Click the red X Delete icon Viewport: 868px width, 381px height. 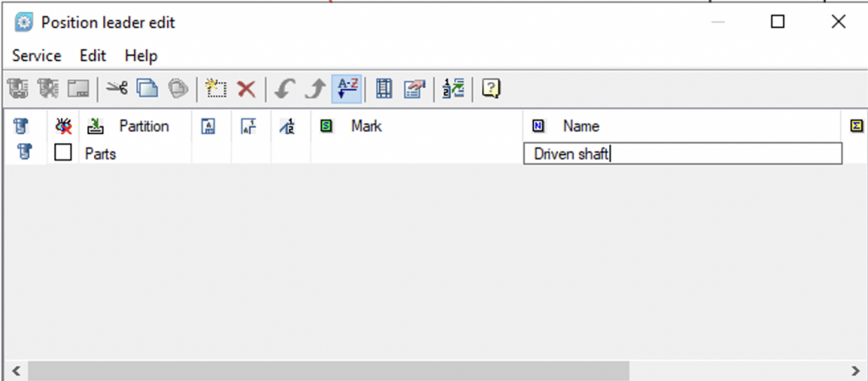point(247,88)
